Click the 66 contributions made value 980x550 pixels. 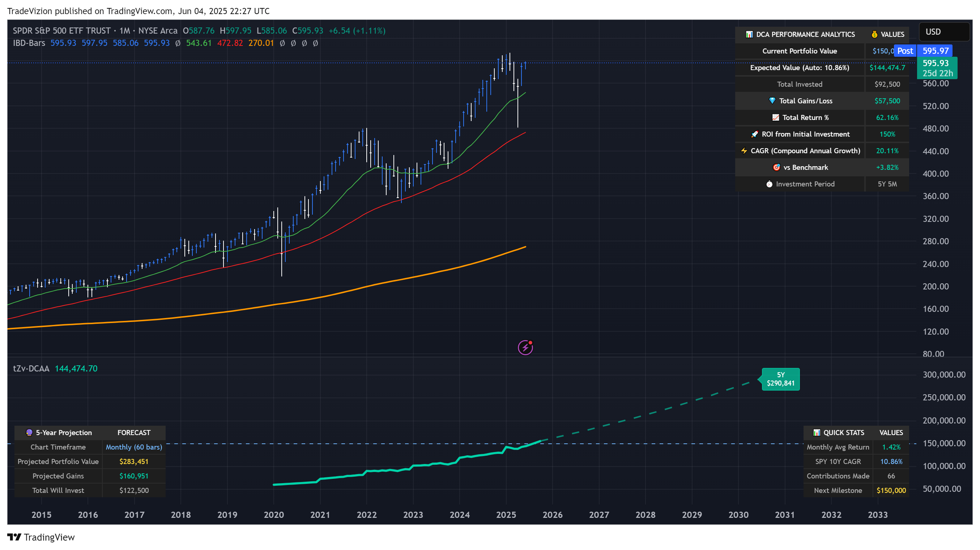tap(891, 476)
